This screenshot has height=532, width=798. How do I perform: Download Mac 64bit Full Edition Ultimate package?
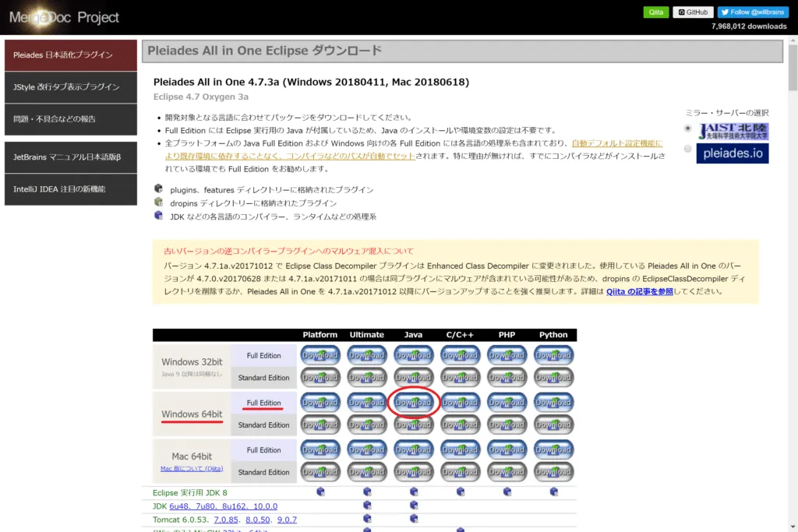pos(367,449)
